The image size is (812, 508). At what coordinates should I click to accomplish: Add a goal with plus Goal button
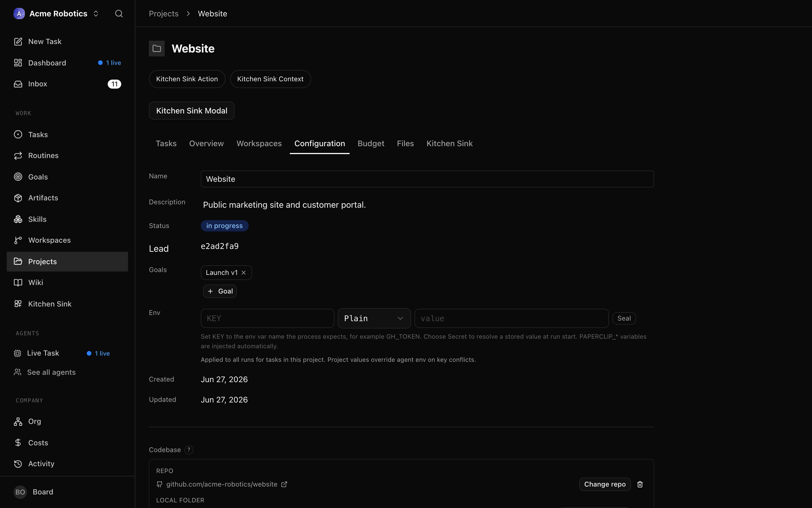(x=220, y=291)
